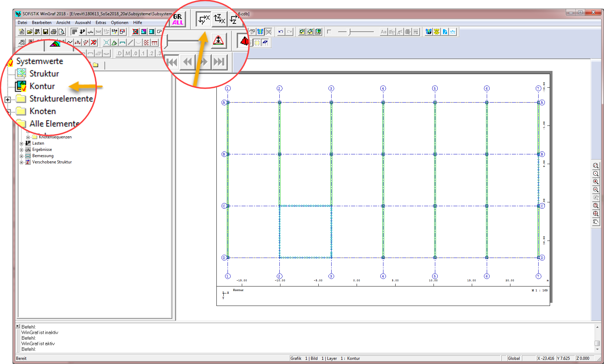Close the command output panel with the X
Screen dimensions: 604x364
click(18, 326)
